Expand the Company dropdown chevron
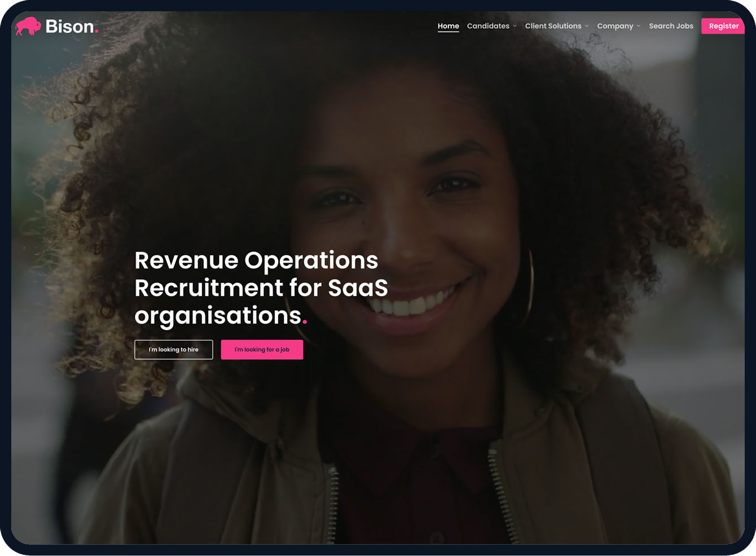 [639, 26]
